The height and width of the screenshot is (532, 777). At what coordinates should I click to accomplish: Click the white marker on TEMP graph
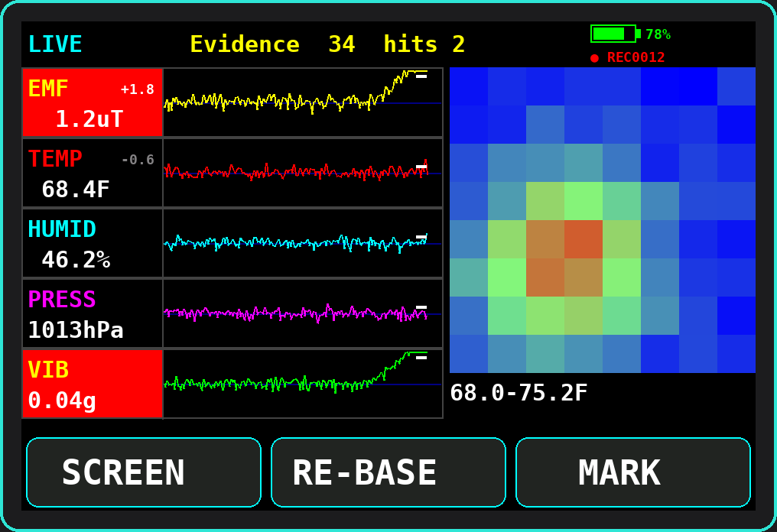pyautogui.click(x=421, y=167)
